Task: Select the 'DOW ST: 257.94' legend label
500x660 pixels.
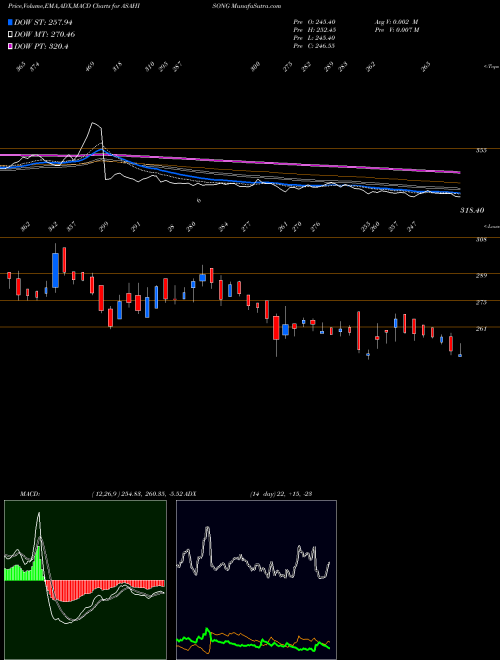Action: tap(43, 23)
